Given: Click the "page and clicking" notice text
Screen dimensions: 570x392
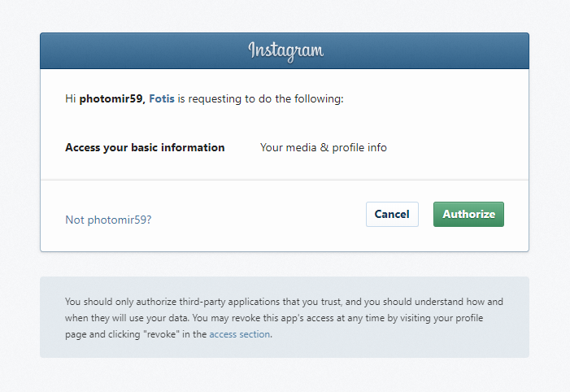Looking at the screenshot, I should (103, 334).
